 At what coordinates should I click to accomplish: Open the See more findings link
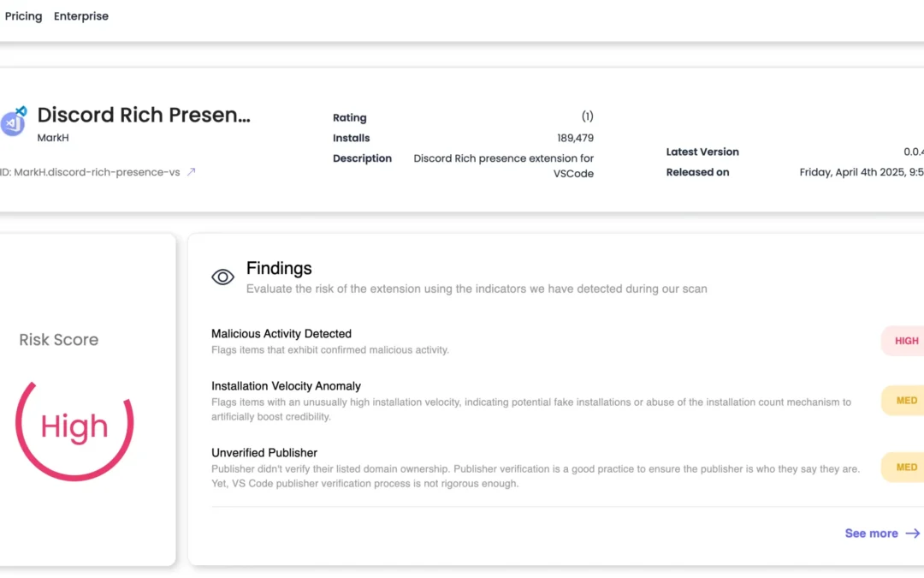point(882,533)
